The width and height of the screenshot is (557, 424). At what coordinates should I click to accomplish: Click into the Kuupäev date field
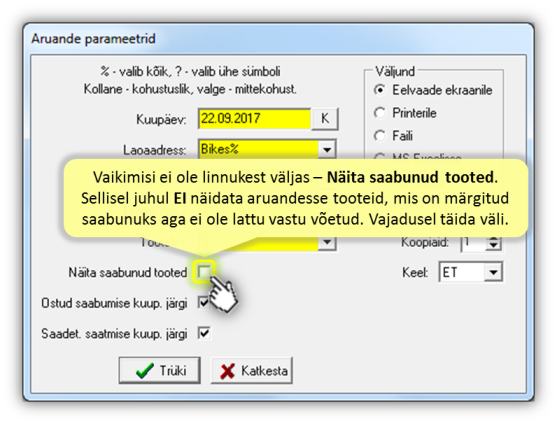(x=254, y=119)
